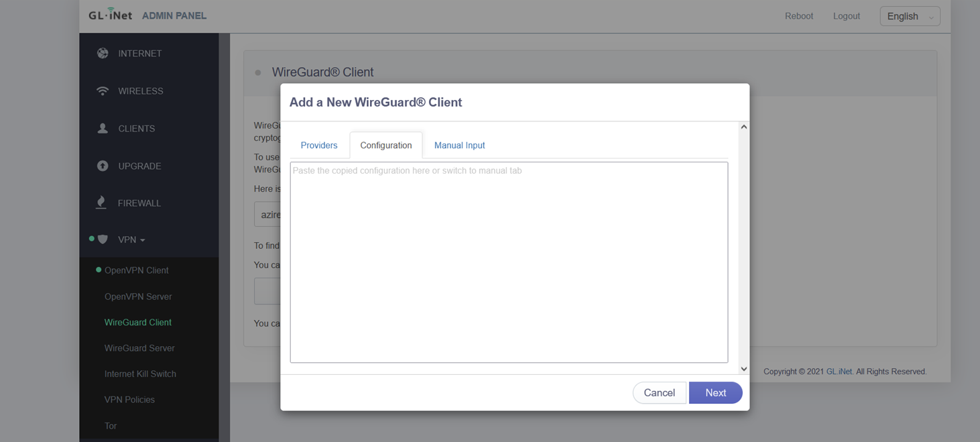The image size is (980, 442).
Task: Click the GL.iNet logo
Action: coord(110,15)
